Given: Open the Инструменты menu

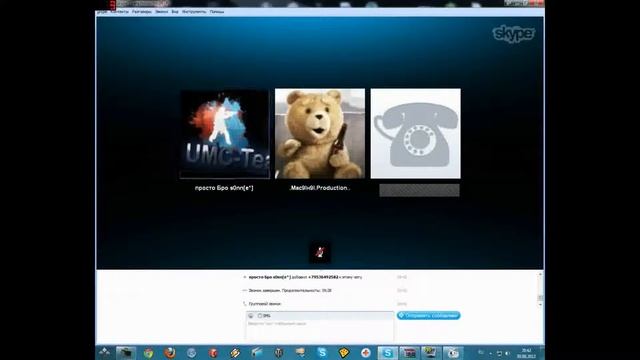Looking at the screenshot, I should 194,12.
